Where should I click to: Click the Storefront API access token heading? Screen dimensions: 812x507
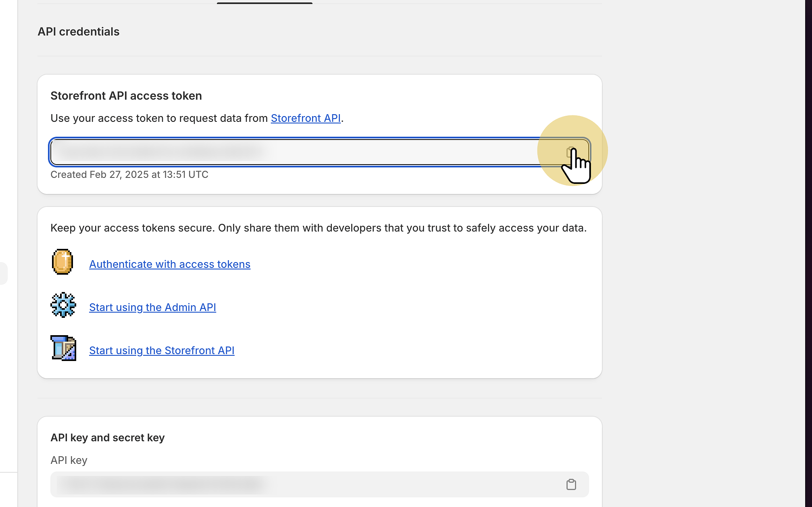(x=126, y=96)
